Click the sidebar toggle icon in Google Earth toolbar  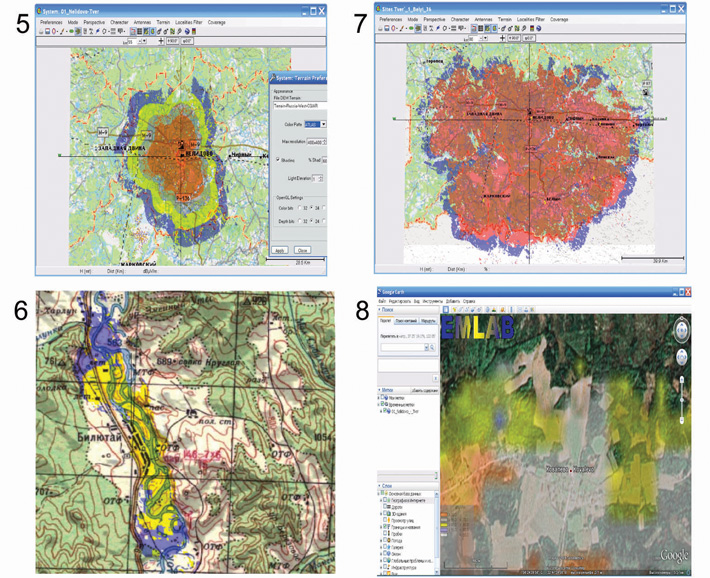click(446, 309)
